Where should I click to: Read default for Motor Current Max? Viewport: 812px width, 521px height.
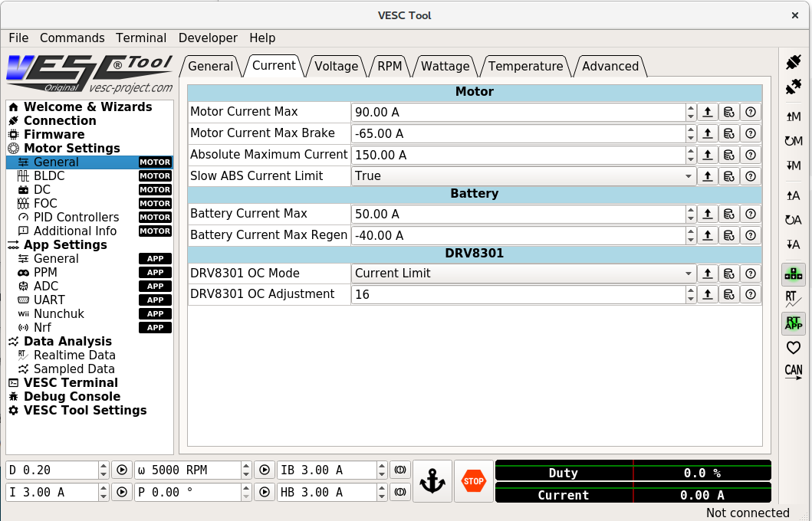coord(728,112)
